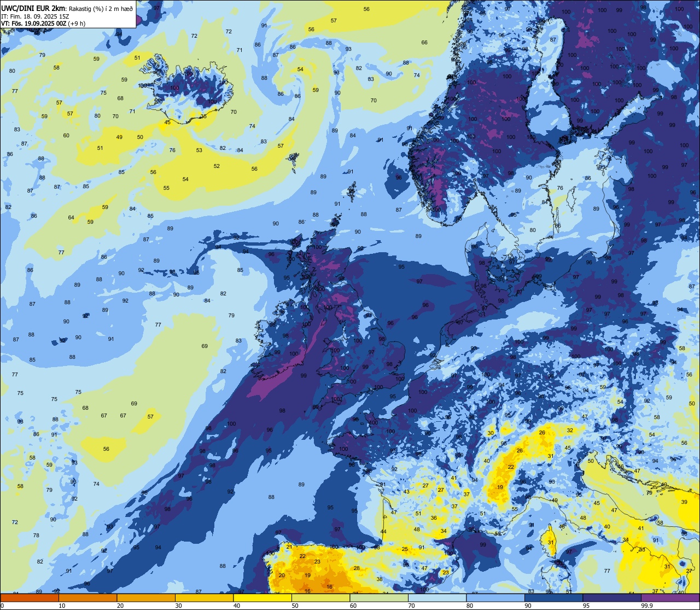Click the "30" value in eastern France

click(x=491, y=433)
